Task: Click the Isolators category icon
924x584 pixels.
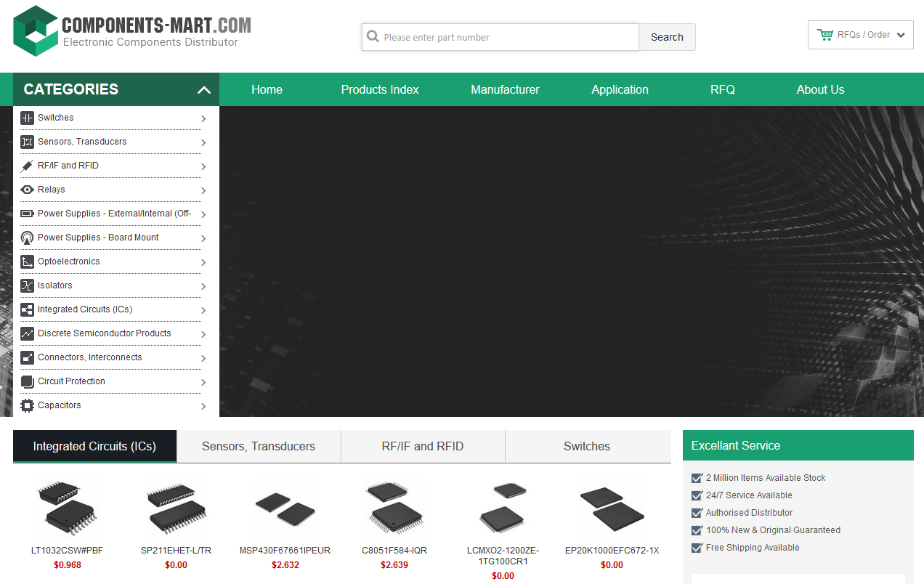Action: click(x=27, y=285)
